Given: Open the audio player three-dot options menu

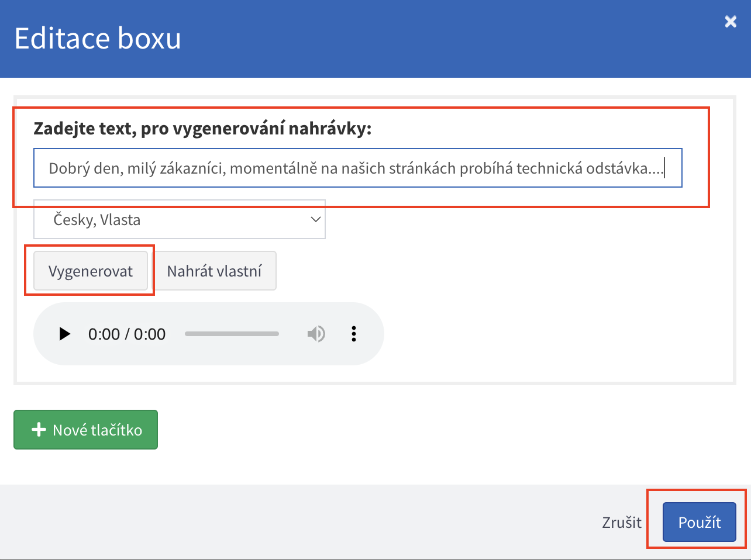Looking at the screenshot, I should (x=354, y=334).
